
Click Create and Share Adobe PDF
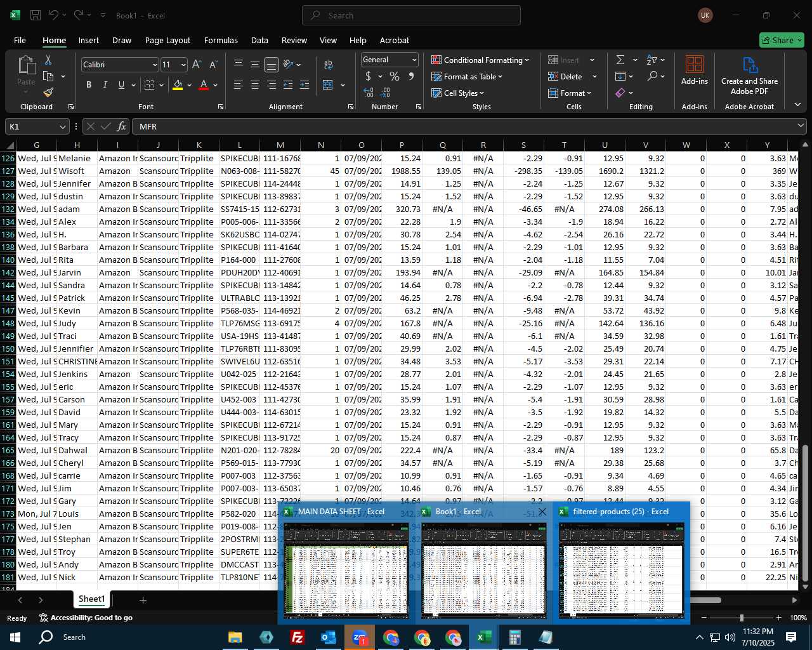[749, 75]
